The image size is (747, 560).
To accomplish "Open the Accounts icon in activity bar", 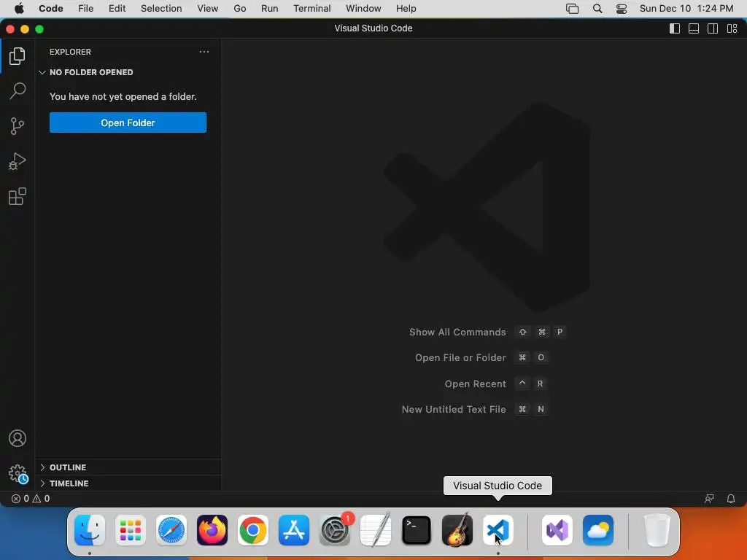I will [x=18, y=438].
